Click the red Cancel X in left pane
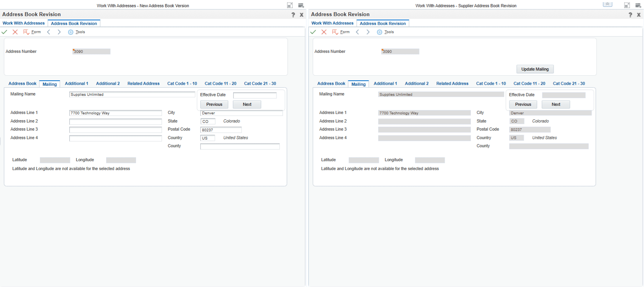 pos(15,32)
